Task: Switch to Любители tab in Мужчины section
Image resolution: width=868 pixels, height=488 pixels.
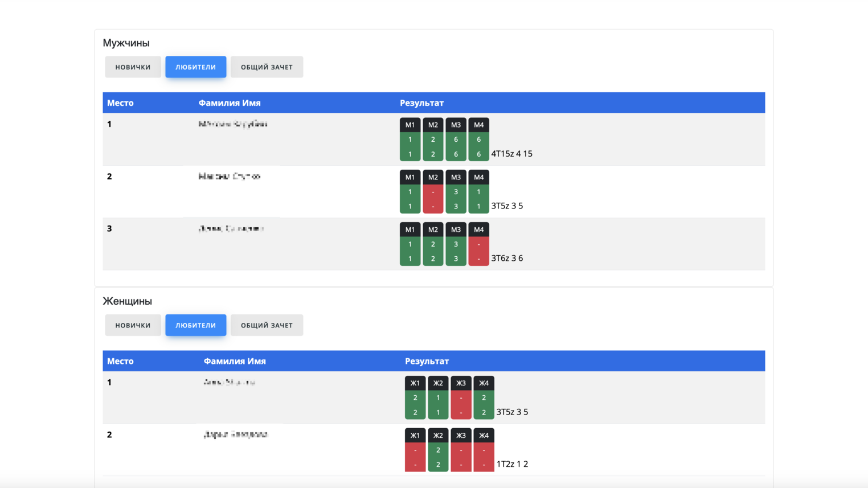Action: 195,67
